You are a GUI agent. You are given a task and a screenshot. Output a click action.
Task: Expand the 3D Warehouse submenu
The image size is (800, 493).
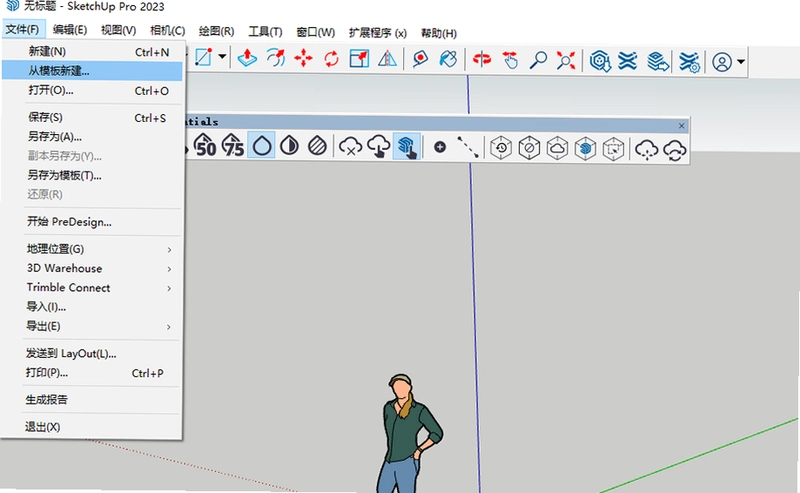coord(102,268)
